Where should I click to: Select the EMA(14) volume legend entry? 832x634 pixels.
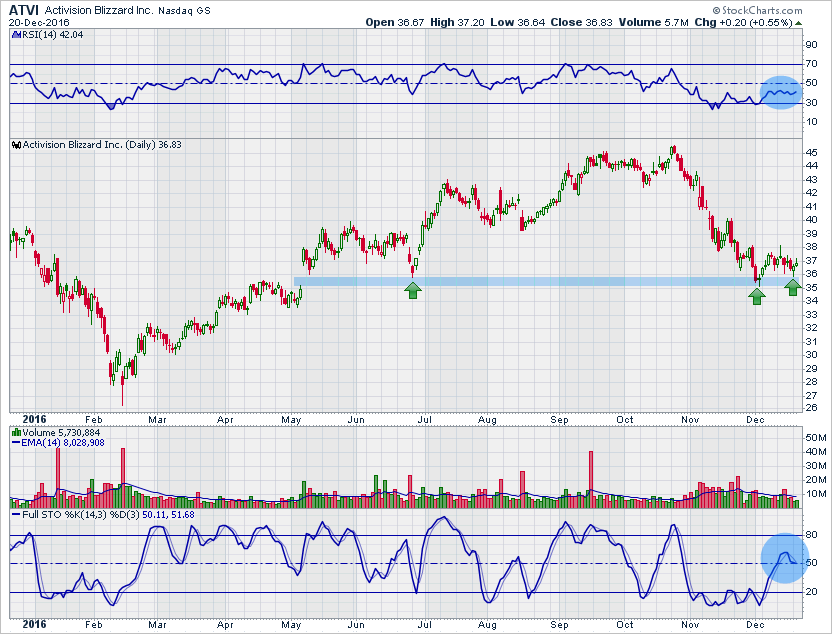[x=58, y=443]
